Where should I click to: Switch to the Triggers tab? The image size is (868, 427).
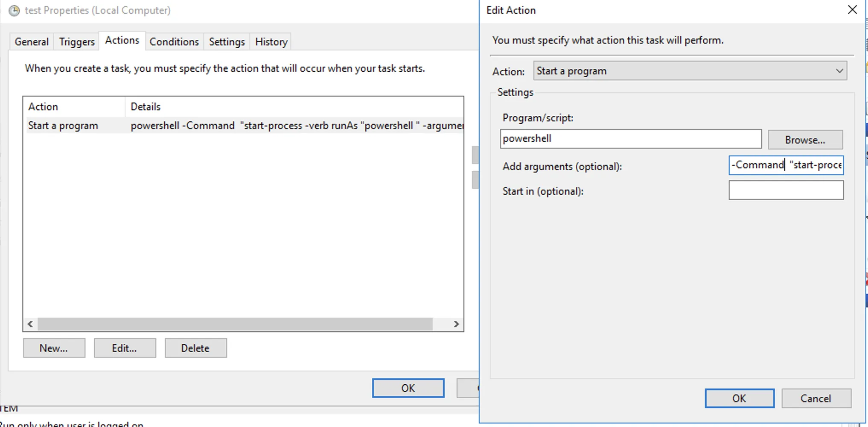coord(77,42)
